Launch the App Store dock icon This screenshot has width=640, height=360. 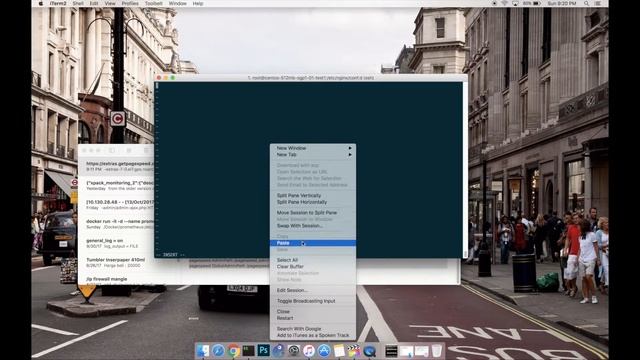point(324,351)
